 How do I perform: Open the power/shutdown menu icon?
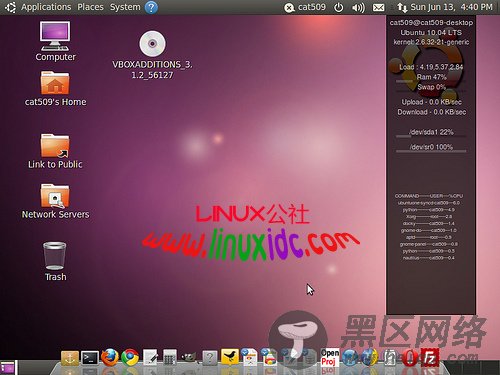338,7
